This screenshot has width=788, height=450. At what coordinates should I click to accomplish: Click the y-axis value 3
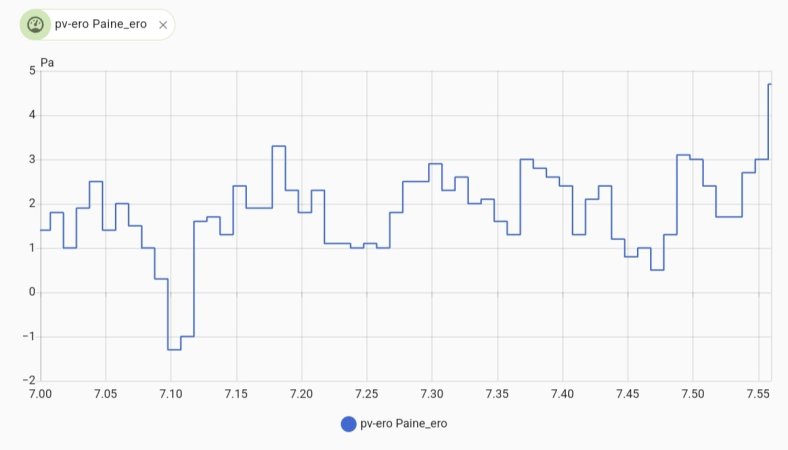pyautogui.click(x=32, y=159)
